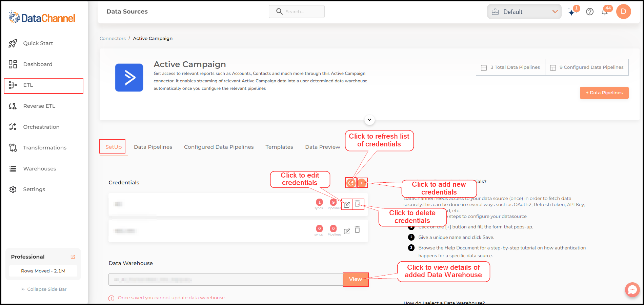The image size is (644, 305).
Task: Switch to the SetUp tab
Action: tap(113, 147)
